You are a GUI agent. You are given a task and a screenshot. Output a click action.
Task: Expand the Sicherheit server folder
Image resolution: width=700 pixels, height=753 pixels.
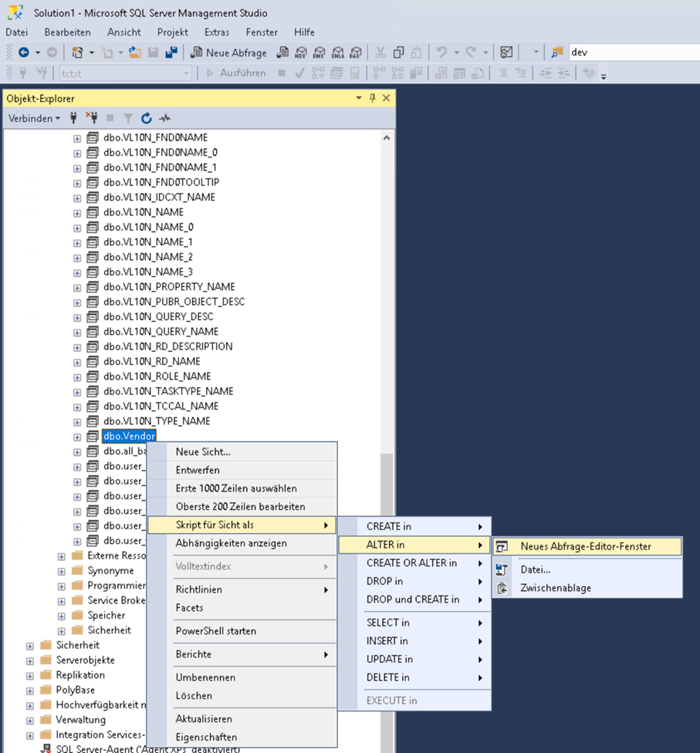click(30, 646)
